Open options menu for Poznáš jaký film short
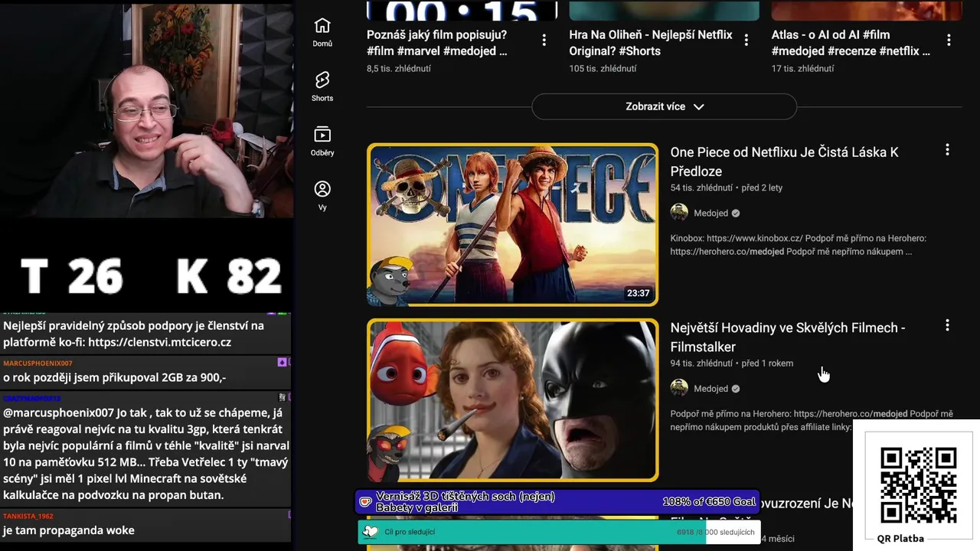Image resolution: width=980 pixels, height=551 pixels. coord(544,40)
